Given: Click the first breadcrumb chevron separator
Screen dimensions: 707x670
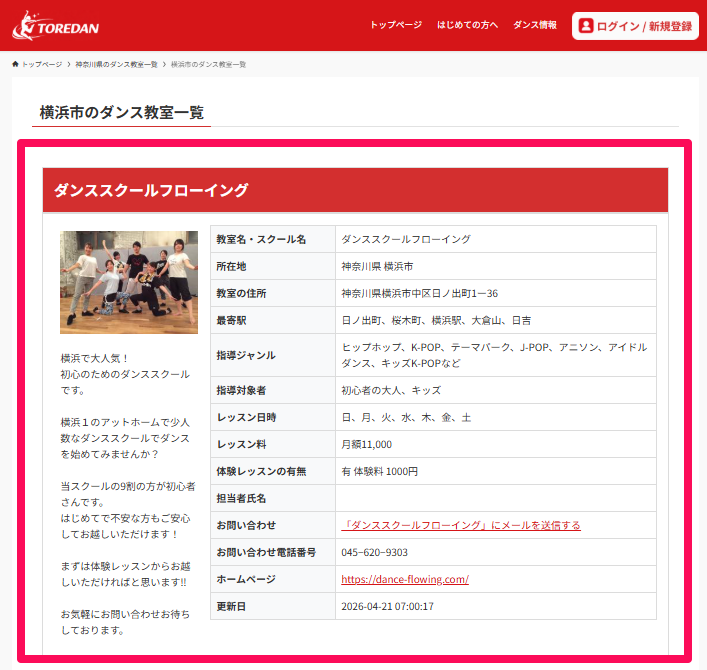Looking at the screenshot, I should coord(69,64).
